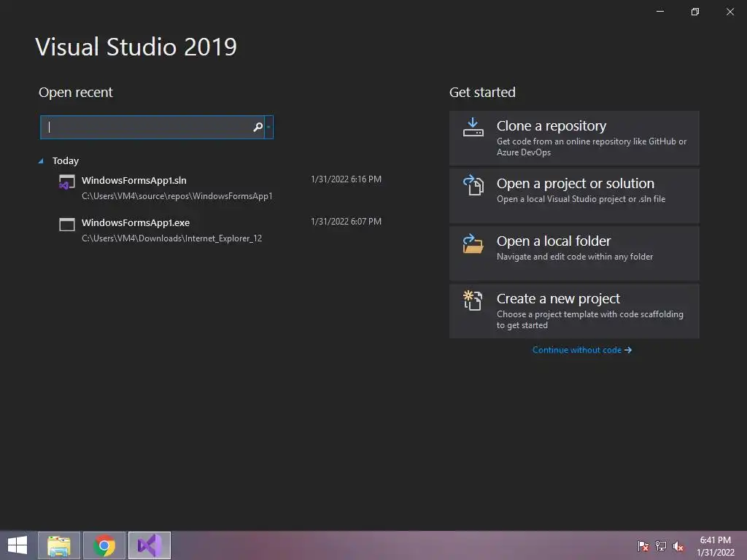747x560 pixels.
Task: Launch Google Chrome from the taskbar
Action: [104, 545]
